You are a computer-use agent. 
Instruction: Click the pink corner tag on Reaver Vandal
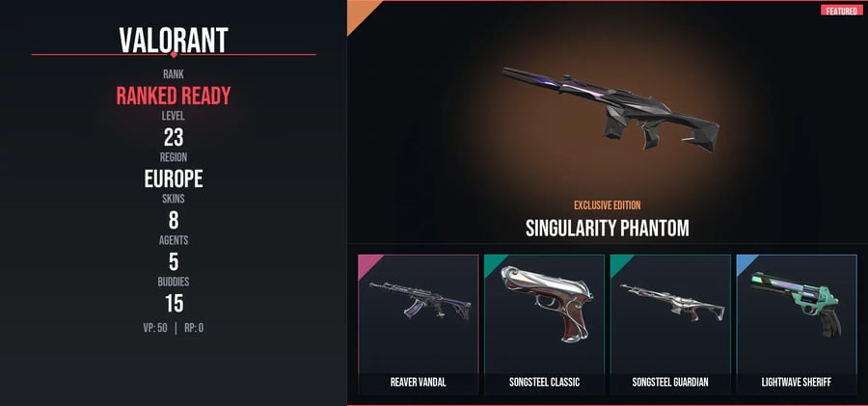tap(367, 264)
